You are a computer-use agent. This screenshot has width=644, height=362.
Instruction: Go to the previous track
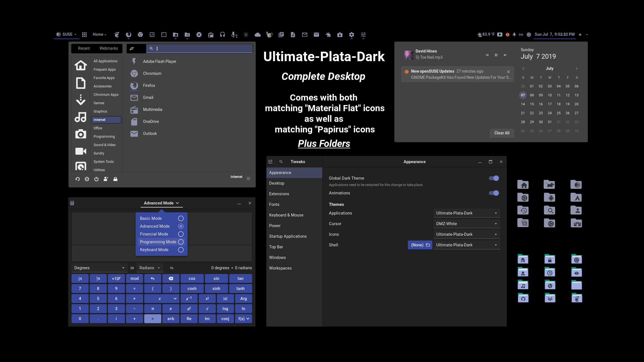(x=487, y=55)
